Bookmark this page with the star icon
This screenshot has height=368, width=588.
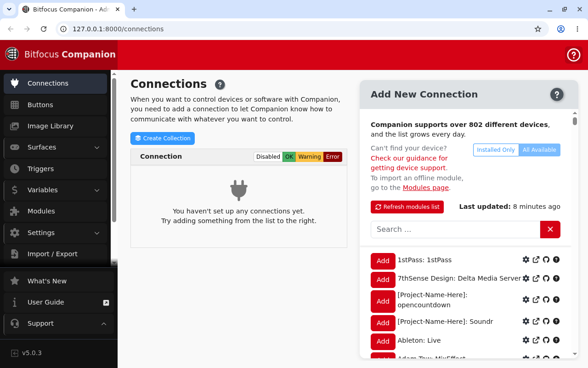538,29
